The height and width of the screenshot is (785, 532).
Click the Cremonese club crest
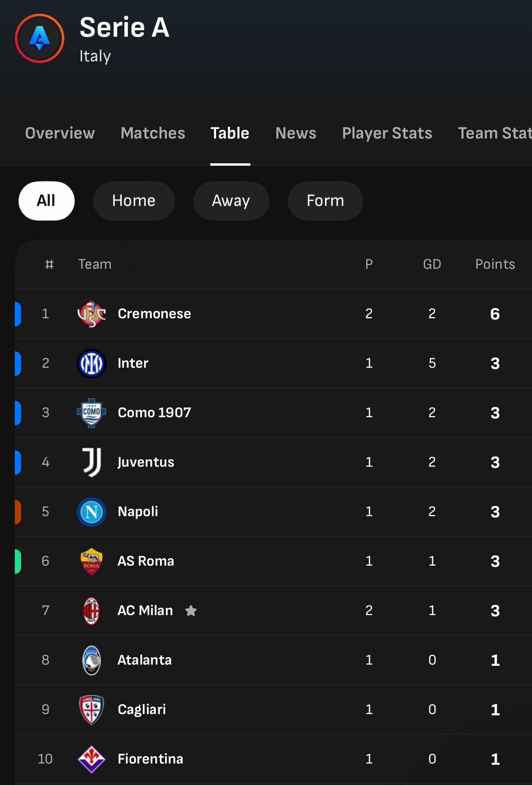(92, 314)
